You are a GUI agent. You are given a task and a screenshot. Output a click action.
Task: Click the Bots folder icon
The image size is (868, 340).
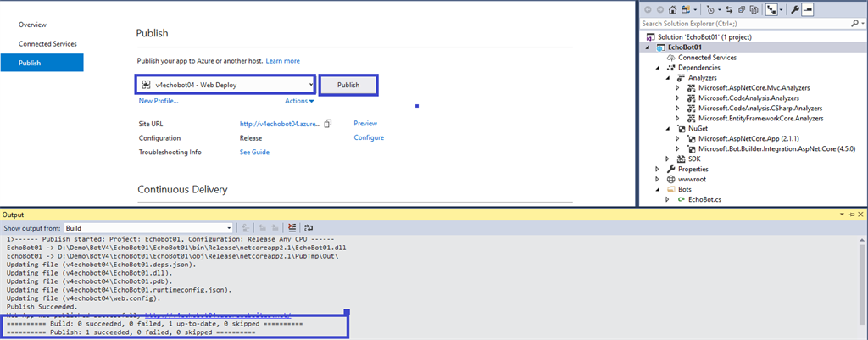tap(672, 189)
